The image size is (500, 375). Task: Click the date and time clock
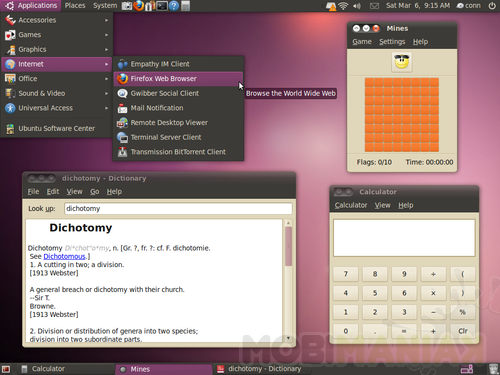[418, 6]
